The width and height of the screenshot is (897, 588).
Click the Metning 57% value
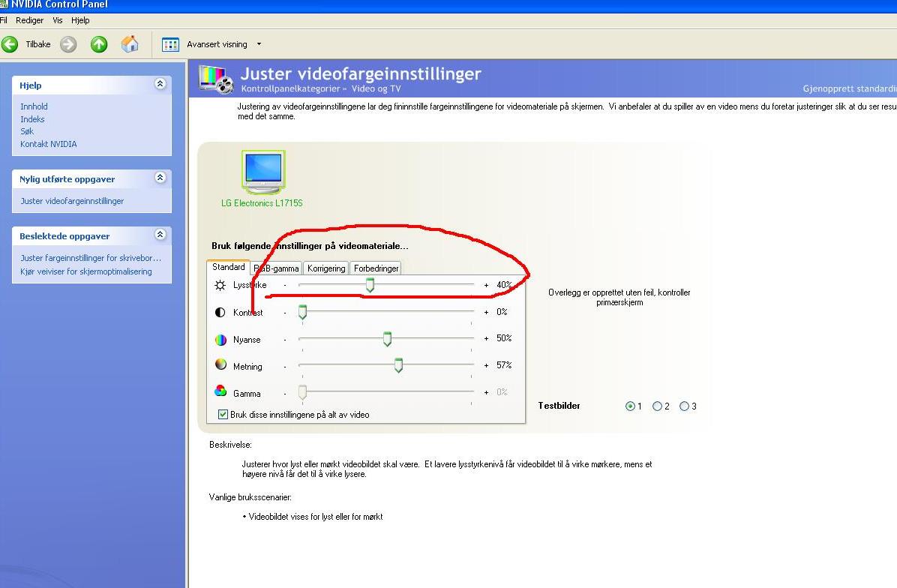coord(504,365)
